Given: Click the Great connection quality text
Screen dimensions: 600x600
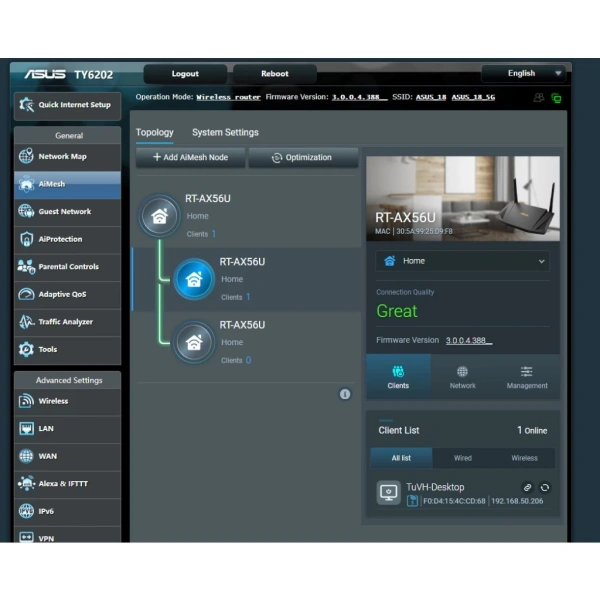Looking at the screenshot, I should click(397, 311).
